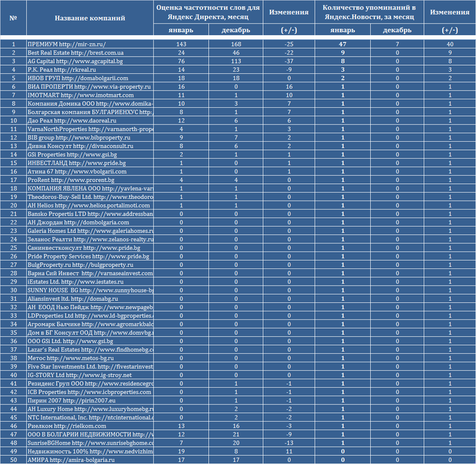Select the 'Метос http://www.metos-bg.ru' cell

90,358
